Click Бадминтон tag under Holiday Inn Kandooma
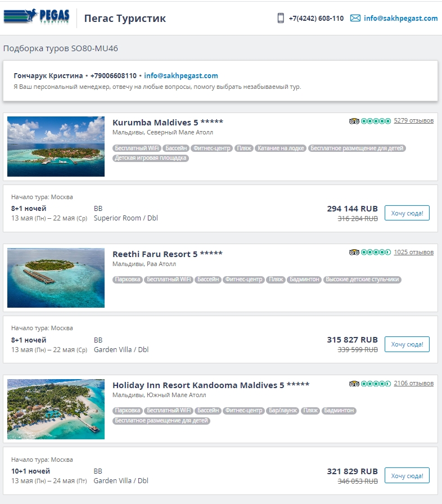 339,411
